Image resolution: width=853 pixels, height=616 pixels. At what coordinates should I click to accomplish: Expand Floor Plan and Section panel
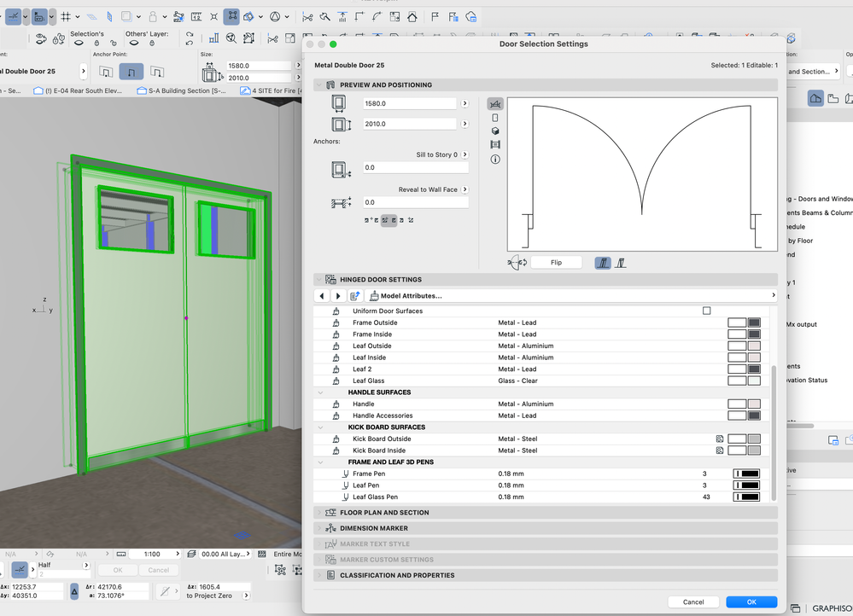click(x=384, y=513)
